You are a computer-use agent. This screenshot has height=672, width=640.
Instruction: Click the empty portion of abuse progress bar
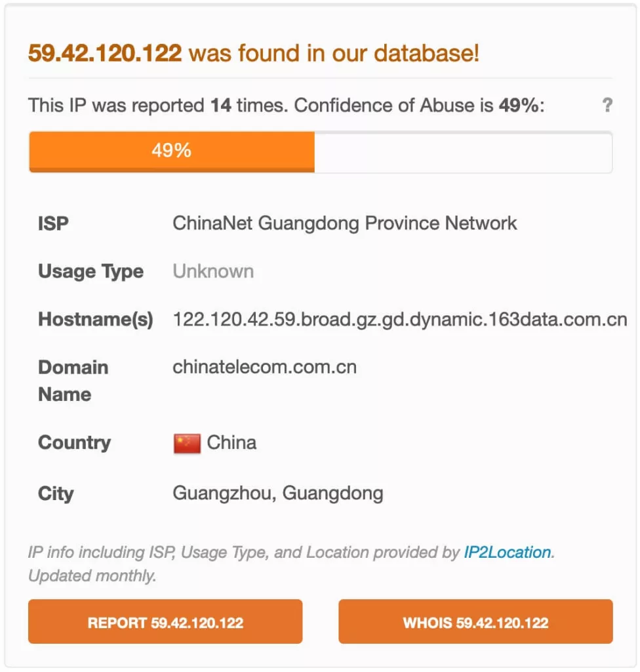tap(463, 152)
